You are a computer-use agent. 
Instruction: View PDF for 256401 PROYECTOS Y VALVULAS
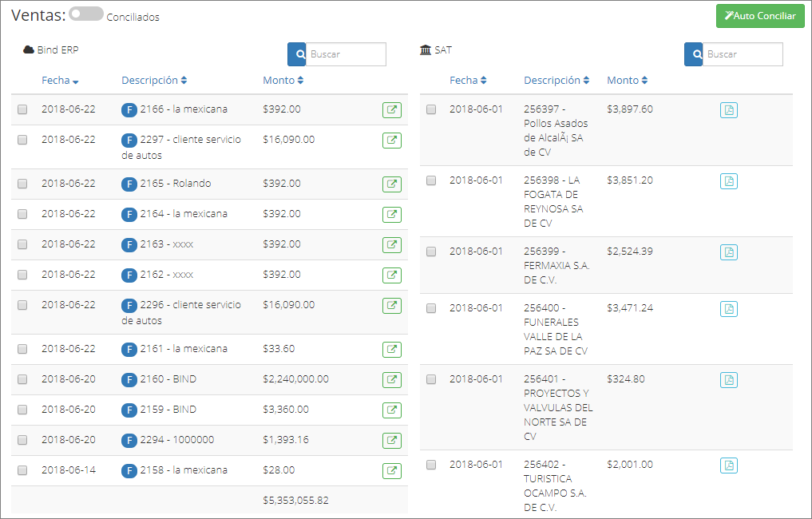[729, 379]
